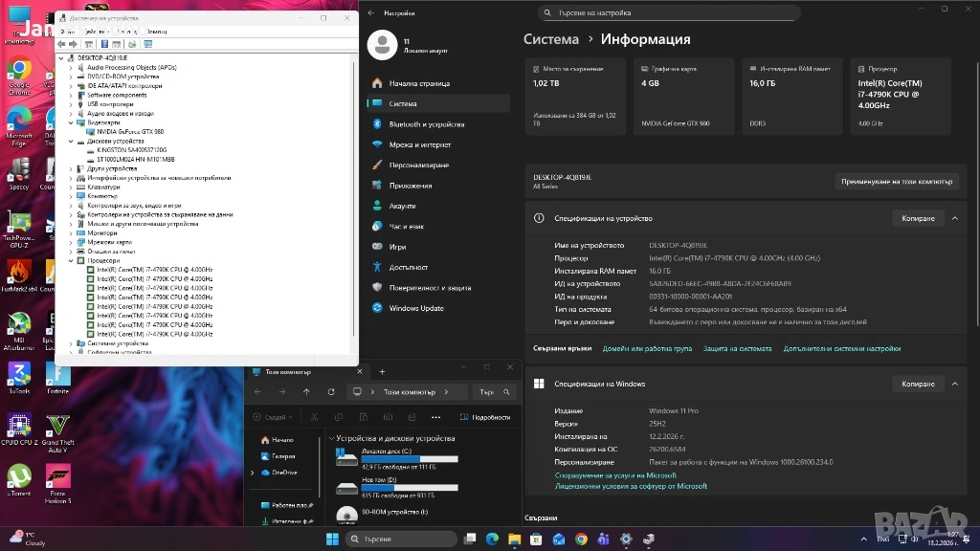Collapse the Спецификации на Windows section chevron

pos(954,384)
